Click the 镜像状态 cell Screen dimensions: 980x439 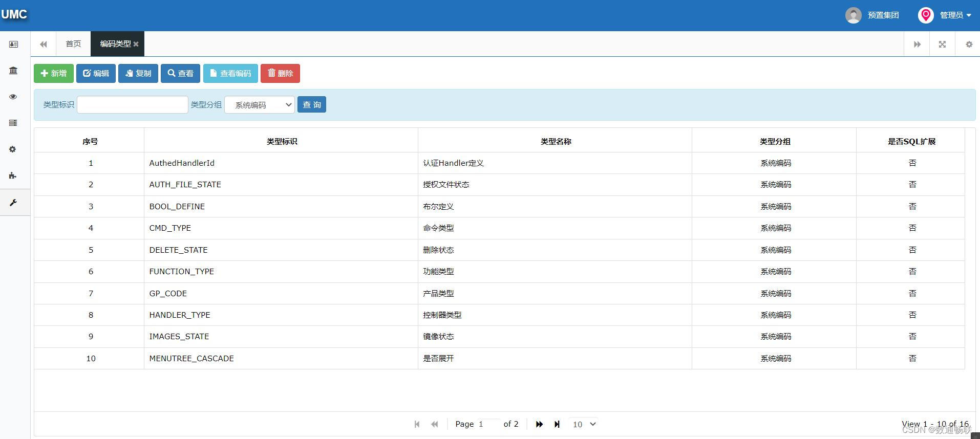555,337
